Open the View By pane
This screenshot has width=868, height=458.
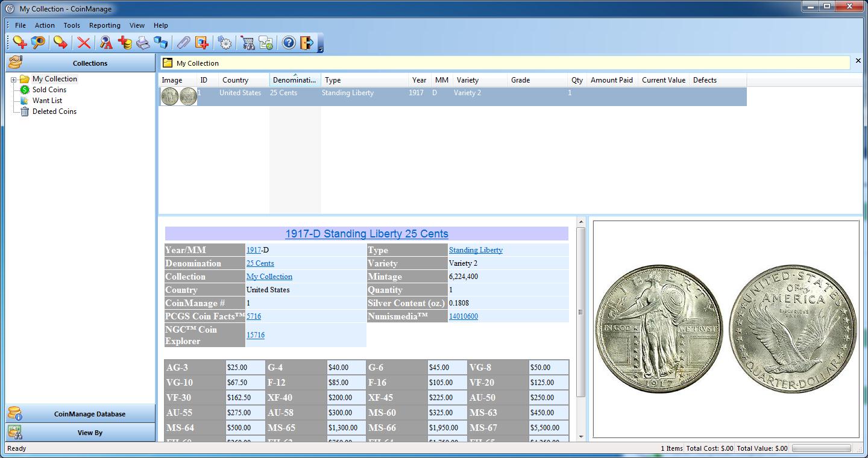click(x=80, y=432)
